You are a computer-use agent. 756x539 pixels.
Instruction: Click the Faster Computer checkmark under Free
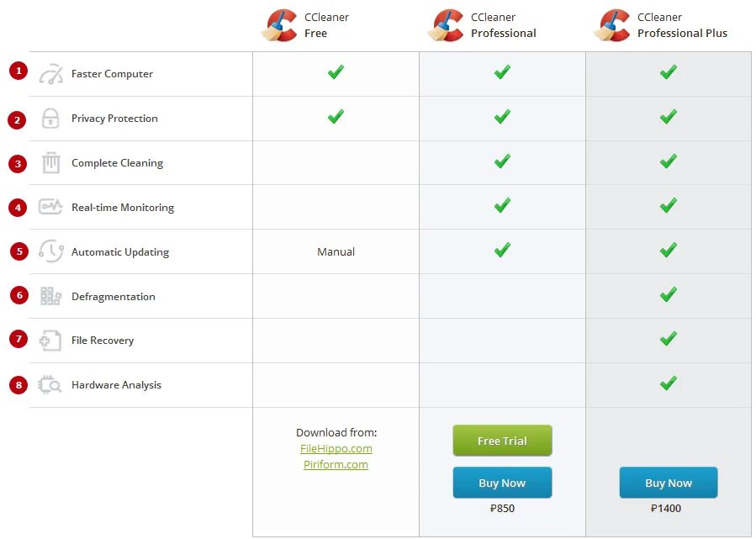336,73
